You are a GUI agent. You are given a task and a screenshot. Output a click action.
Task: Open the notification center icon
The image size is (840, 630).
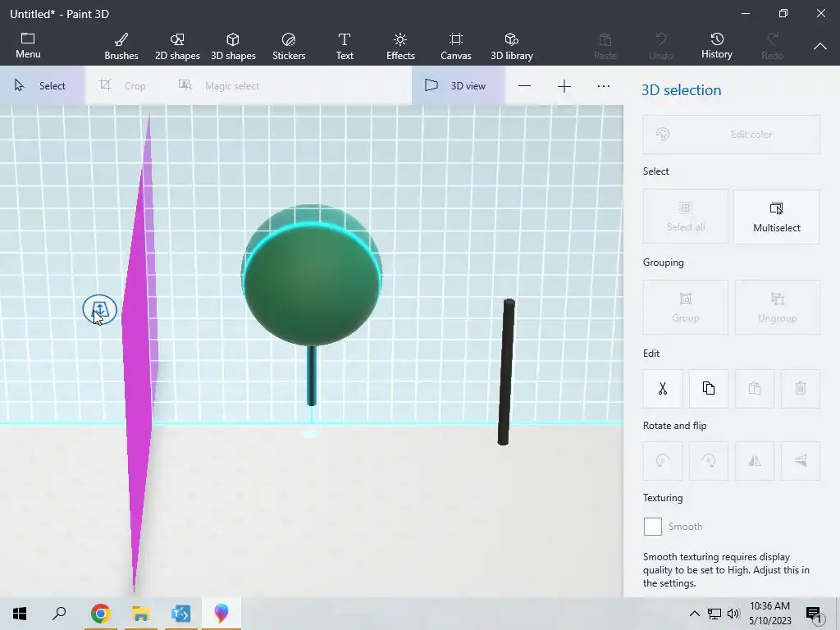(814, 614)
